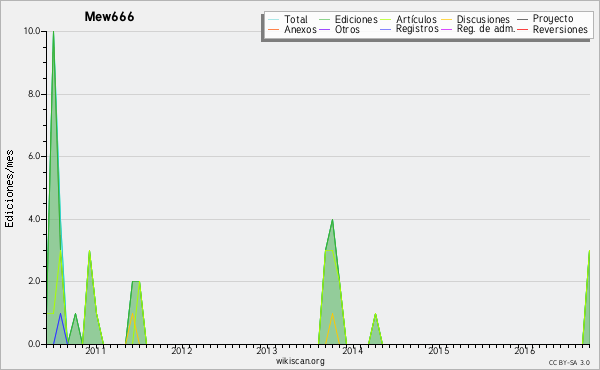Click the blue Registros peak in 2010
600x370 pixels.
click(60, 315)
